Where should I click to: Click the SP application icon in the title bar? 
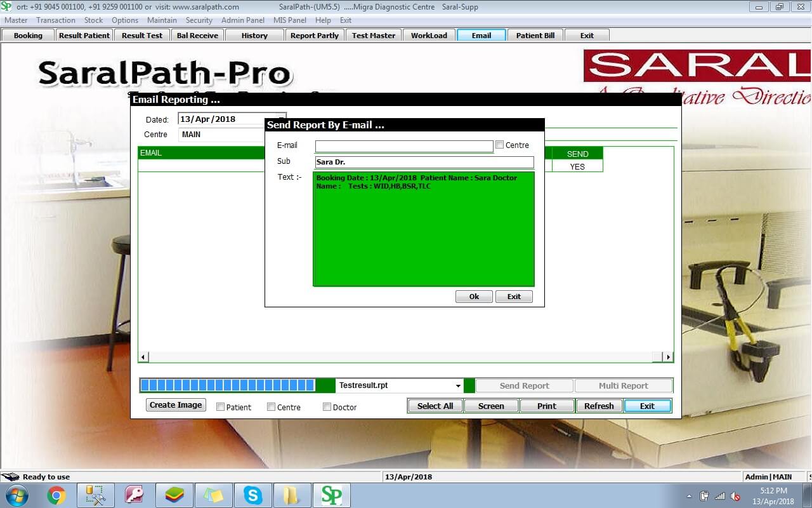[6, 6]
